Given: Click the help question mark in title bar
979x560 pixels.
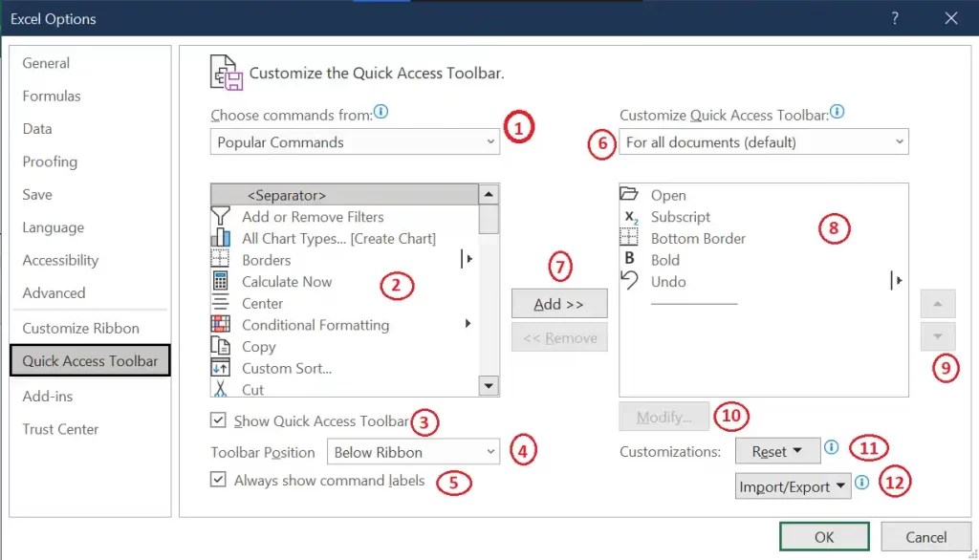Looking at the screenshot, I should (895, 18).
